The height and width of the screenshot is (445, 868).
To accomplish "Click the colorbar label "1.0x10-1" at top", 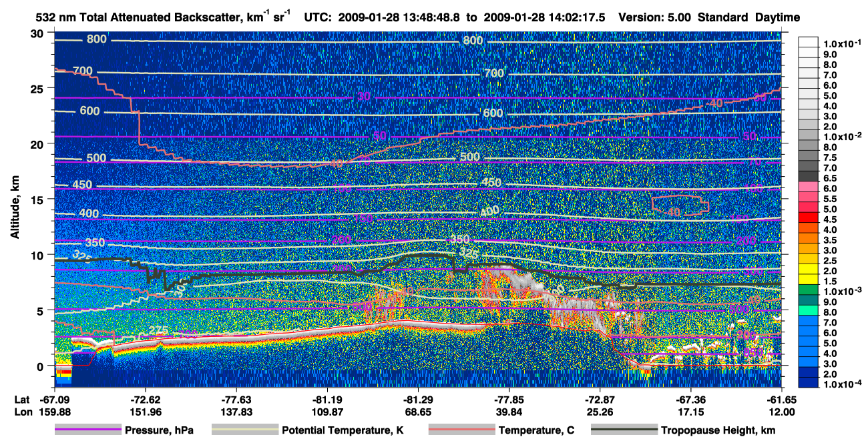I will 841,43.
